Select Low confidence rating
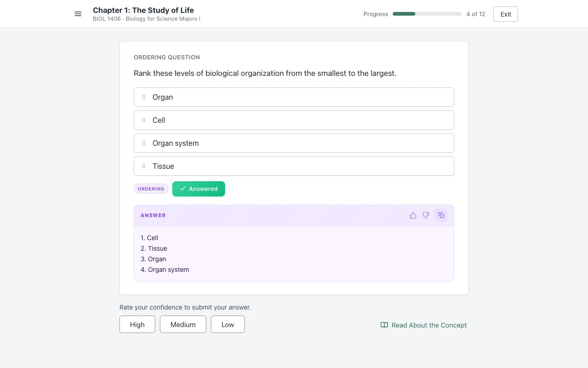Viewport: 588px width, 368px height. (228, 324)
